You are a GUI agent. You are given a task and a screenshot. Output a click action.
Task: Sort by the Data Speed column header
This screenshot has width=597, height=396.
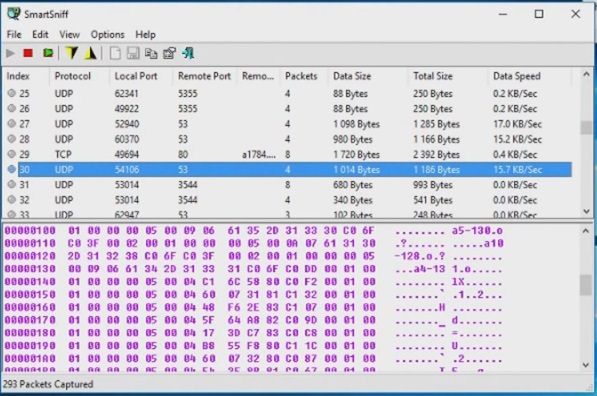[x=530, y=76]
